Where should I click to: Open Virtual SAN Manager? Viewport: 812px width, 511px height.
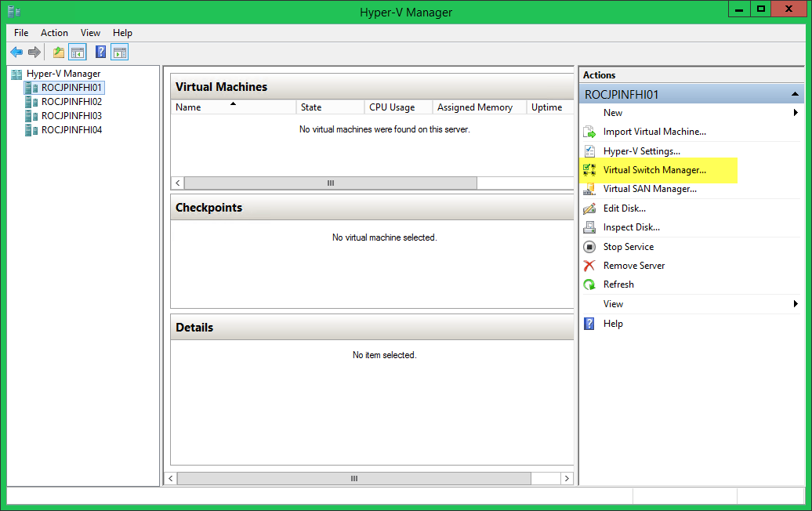point(650,189)
